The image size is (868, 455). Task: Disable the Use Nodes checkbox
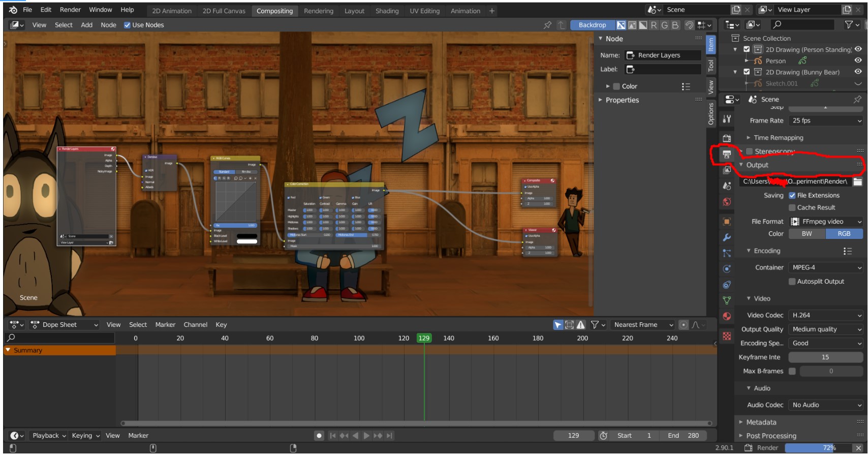point(128,25)
